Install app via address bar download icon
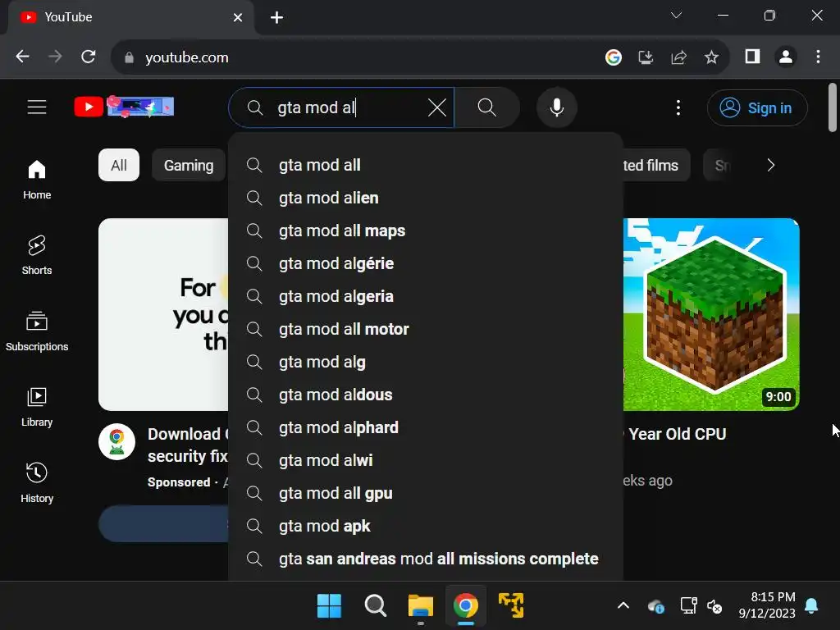 point(646,57)
